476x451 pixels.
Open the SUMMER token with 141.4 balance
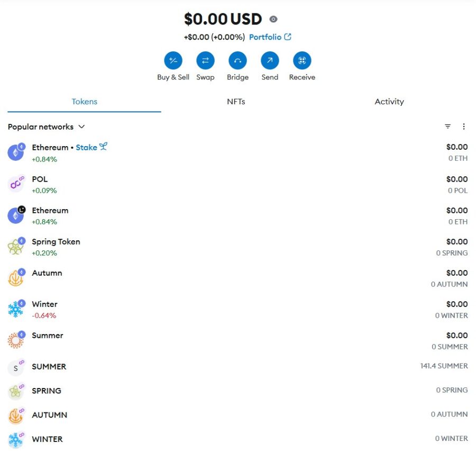click(x=49, y=367)
